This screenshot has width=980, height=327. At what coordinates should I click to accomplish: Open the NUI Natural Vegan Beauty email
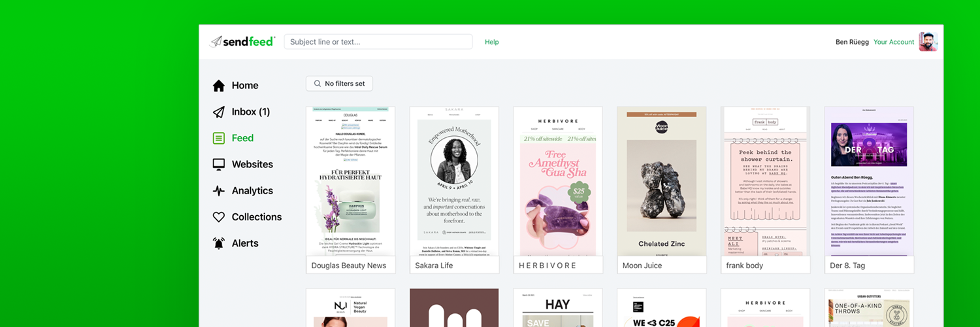[x=351, y=308]
